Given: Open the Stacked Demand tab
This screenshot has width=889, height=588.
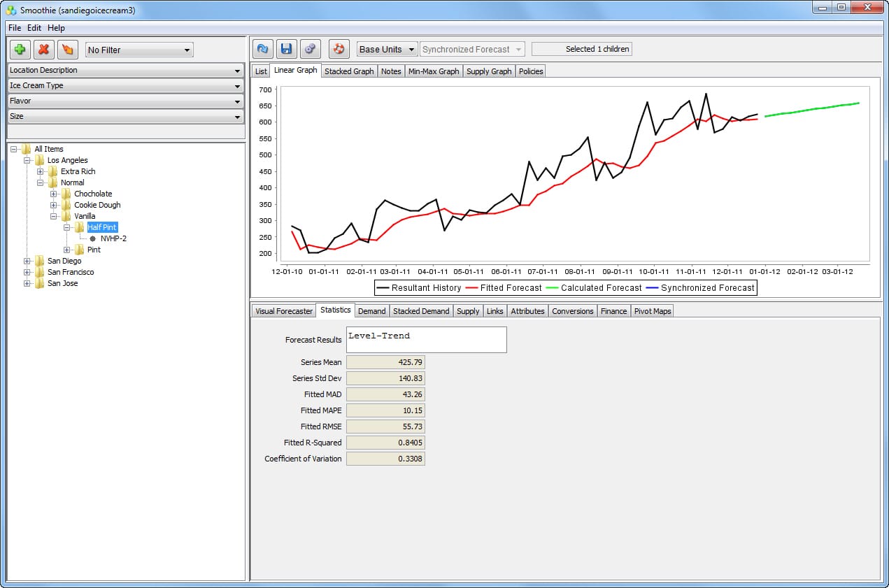Looking at the screenshot, I should (421, 311).
